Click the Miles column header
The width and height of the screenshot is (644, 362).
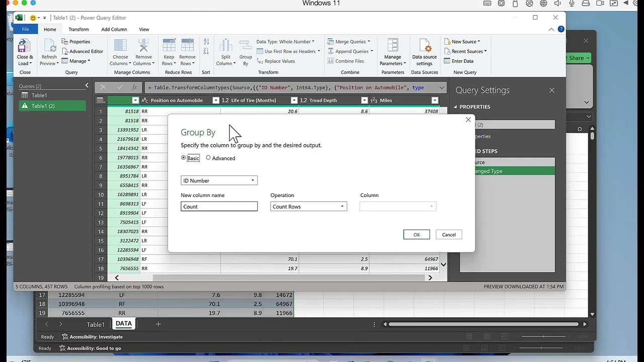click(404, 101)
